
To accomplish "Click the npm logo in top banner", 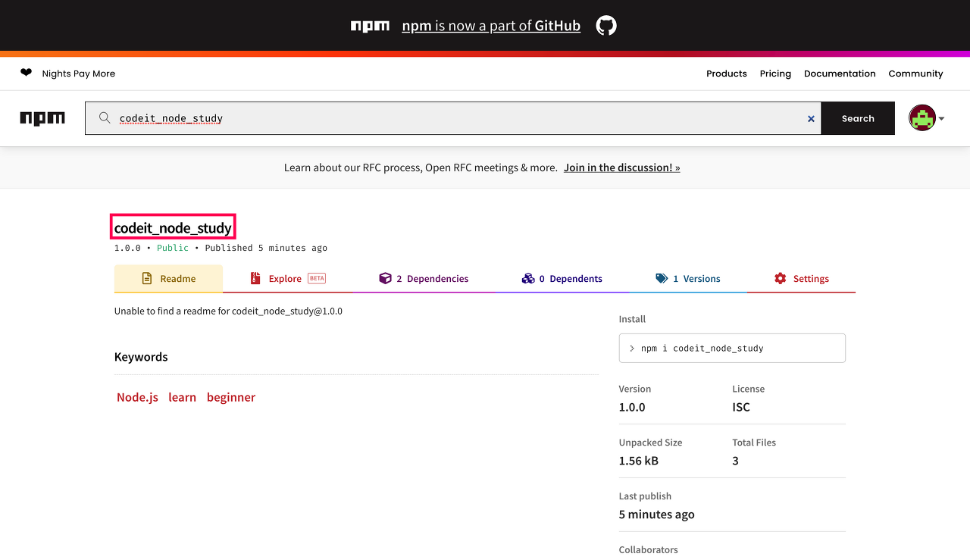I will 370,26.
